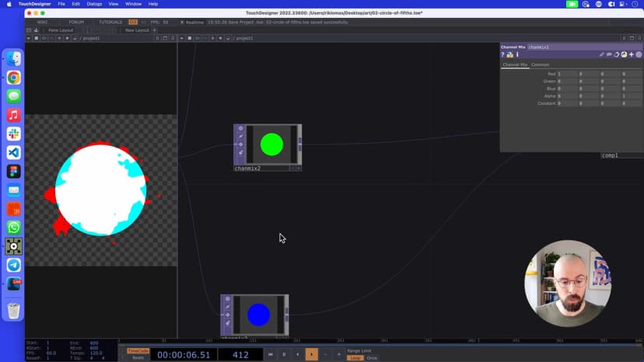This screenshot has width=644, height=362.
Task: Open the operator help question mark icon
Action: [x=503, y=54]
